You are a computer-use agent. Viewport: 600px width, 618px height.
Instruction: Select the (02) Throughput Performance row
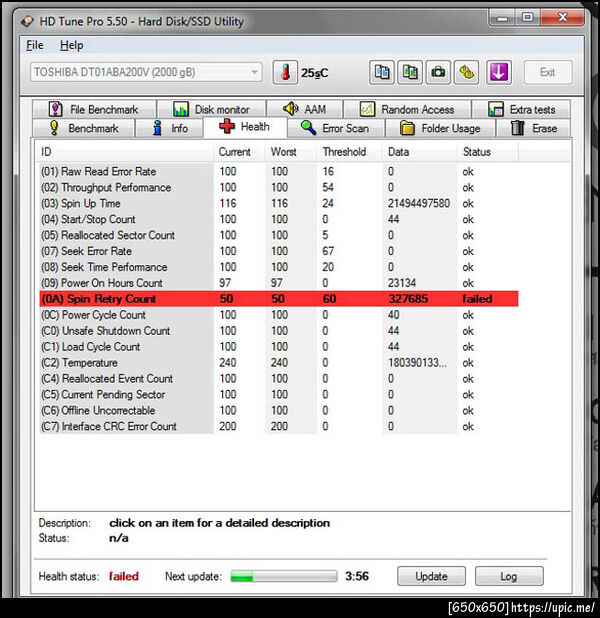point(279,187)
